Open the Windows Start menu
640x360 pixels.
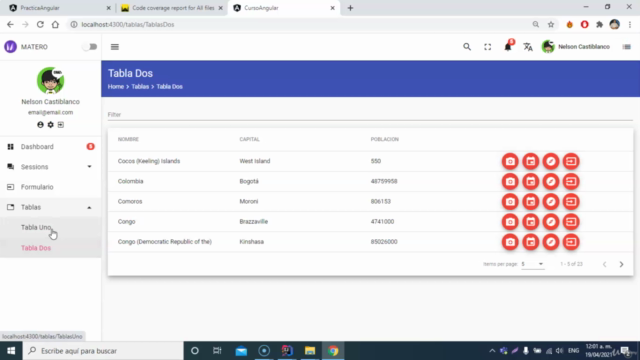(11, 351)
